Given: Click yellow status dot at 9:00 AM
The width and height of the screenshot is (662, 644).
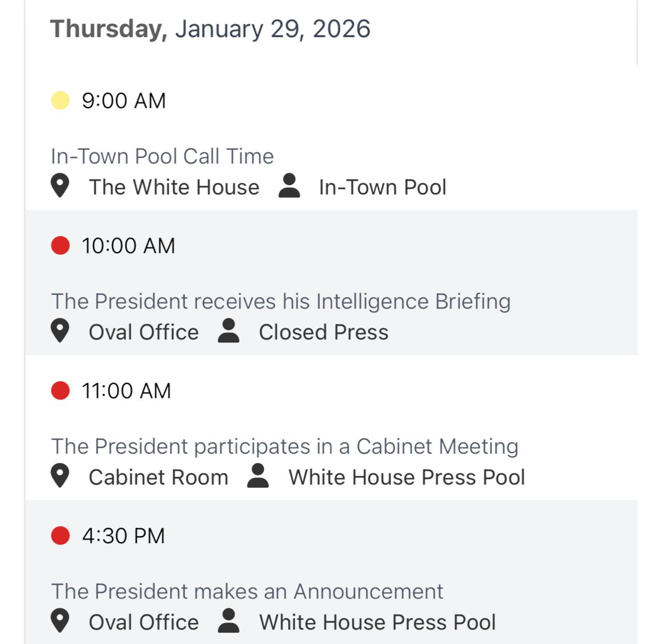Looking at the screenshot, I should (61, 100).
